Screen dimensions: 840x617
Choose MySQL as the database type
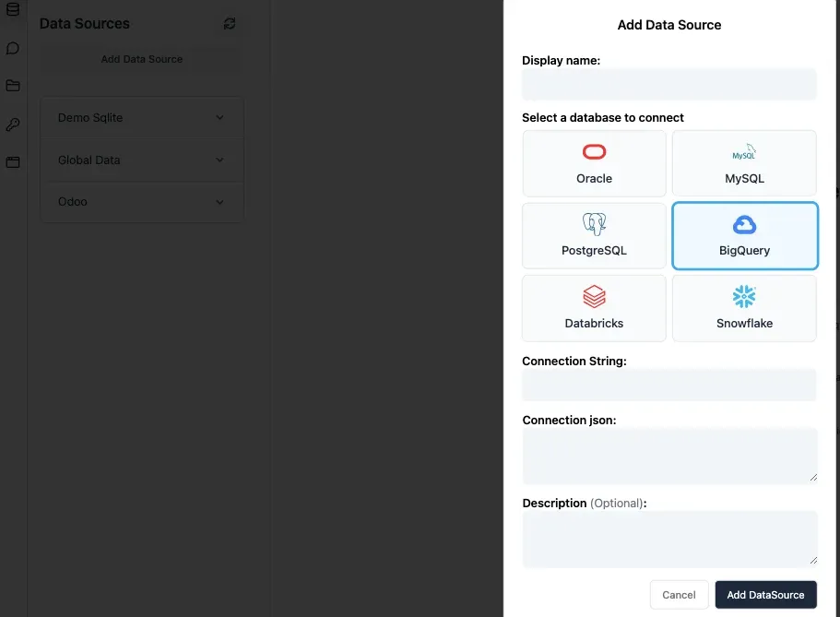point(744,163)
